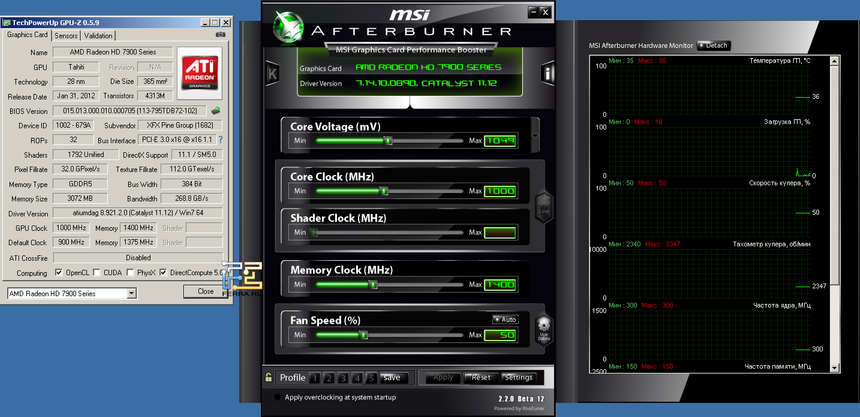The image size is (860, 417).
Task: Select profile slot 5
Action: pos(371,378)
